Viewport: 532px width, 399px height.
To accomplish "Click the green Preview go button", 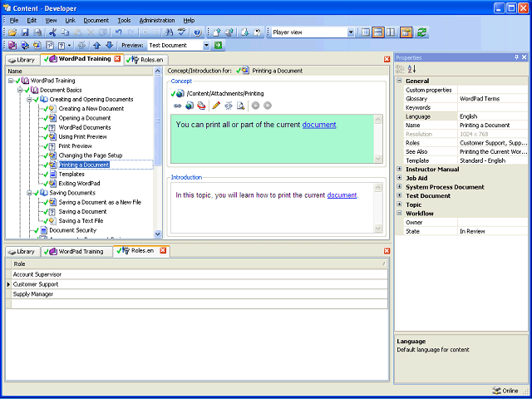I will click(218, 45).
